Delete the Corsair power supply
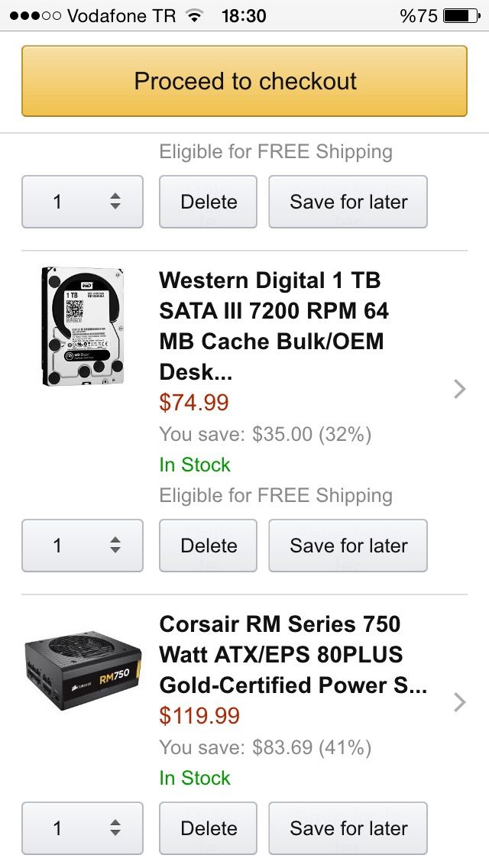 pos(208,828)
